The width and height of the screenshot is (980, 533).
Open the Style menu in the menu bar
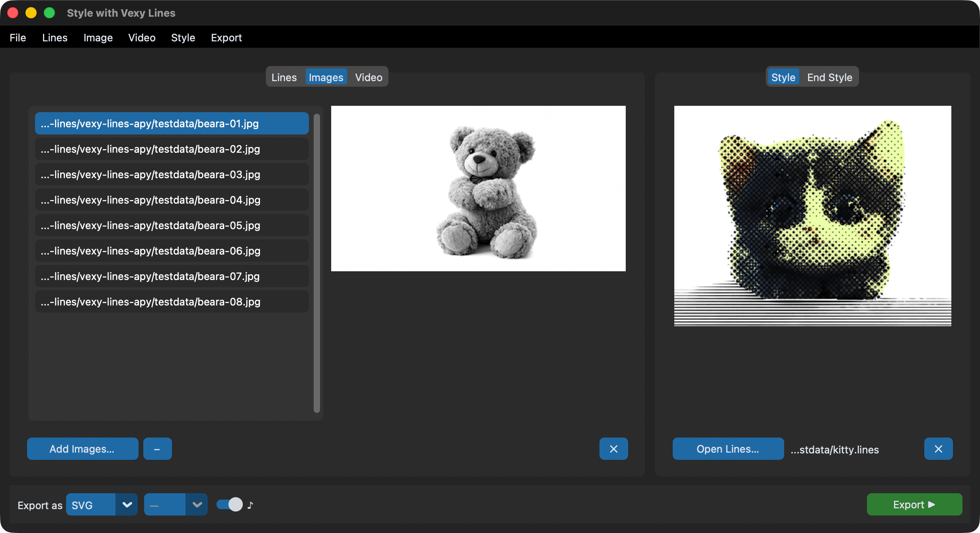click(x=183, y=38)
